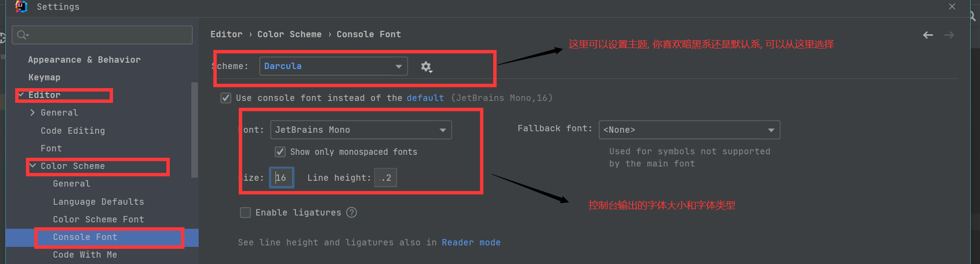Close the Settings dialog

point(952,6)
